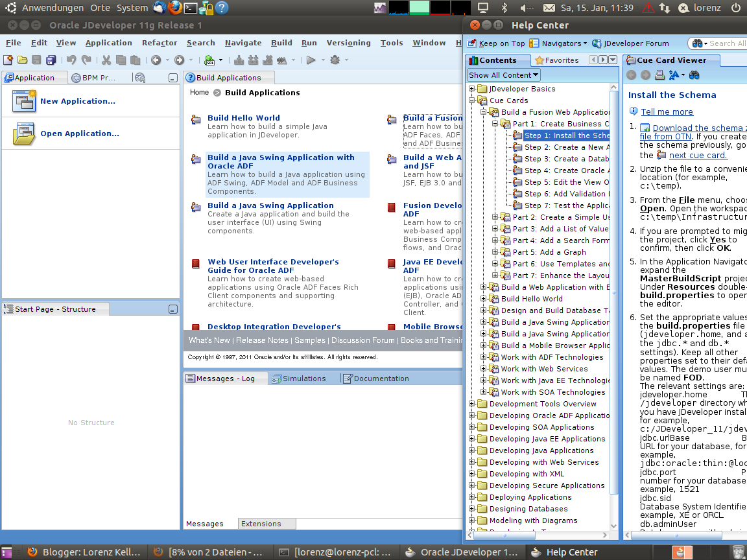Open the Release Notes link
Screen dimensions: 747x560
(262, 340)
